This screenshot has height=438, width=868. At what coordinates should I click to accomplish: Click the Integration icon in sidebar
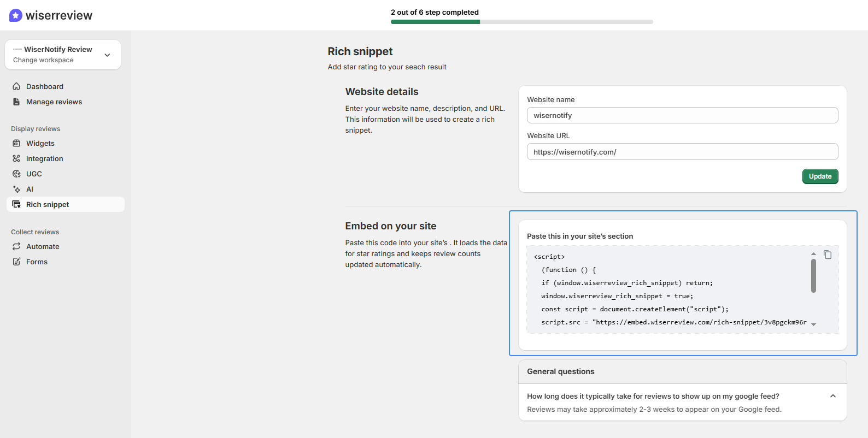(x=16, y=158)
